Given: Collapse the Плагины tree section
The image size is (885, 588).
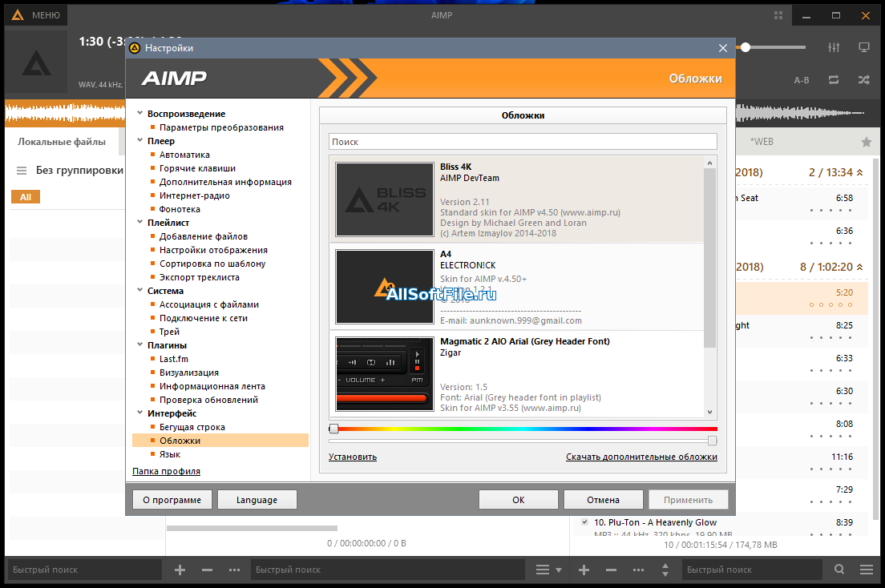Looking at the screenshot, I should click(x=140, y=344).
